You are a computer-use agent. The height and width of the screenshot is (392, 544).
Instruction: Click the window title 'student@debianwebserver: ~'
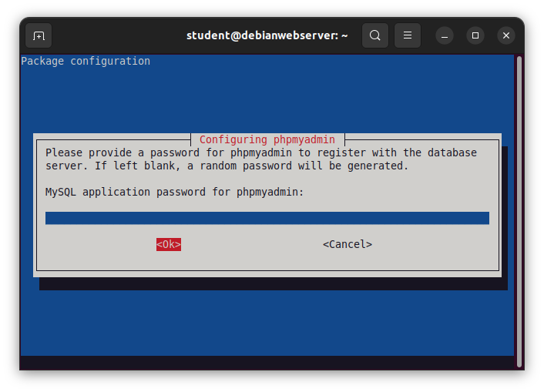pyautogui.click(x=267, y=35)
